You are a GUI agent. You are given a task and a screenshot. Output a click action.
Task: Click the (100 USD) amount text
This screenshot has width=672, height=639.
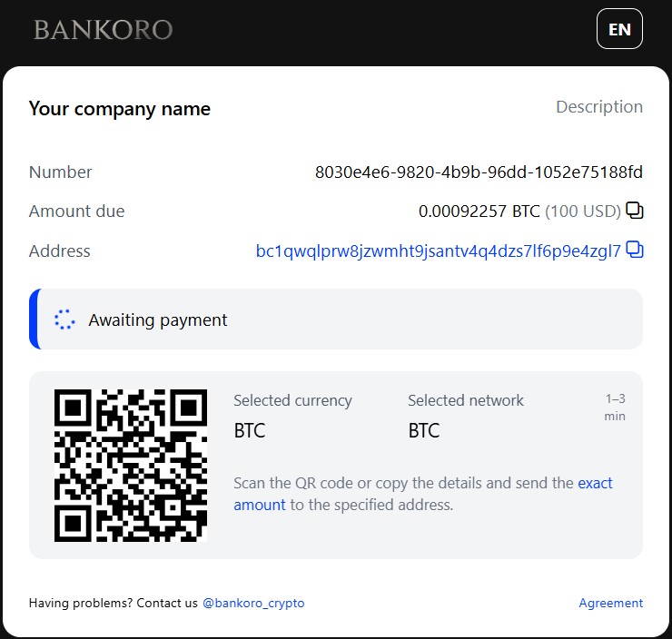tap(583, 211)
